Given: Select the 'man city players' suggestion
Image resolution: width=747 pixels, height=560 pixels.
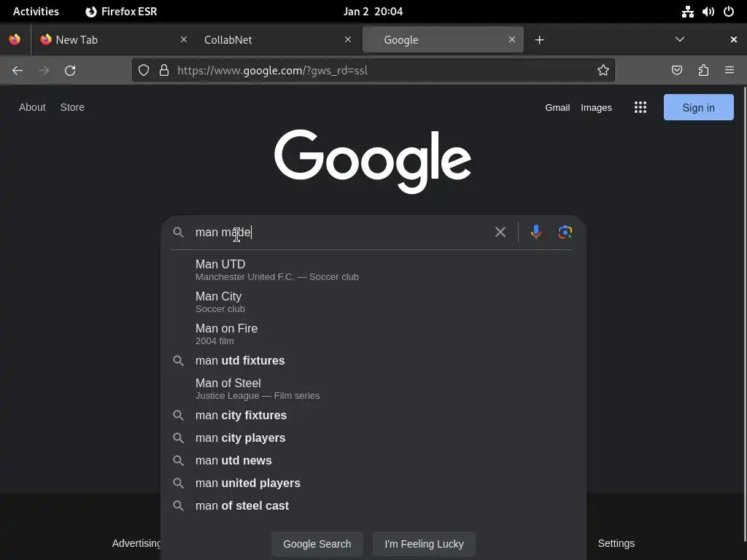Looking at the screenshot, I should pos(372,437).
